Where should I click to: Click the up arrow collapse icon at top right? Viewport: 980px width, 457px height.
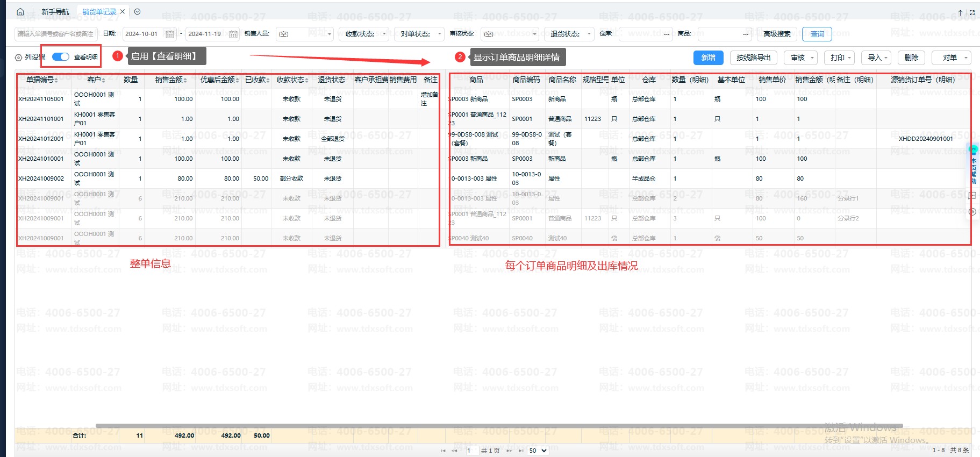pos(960,12)
